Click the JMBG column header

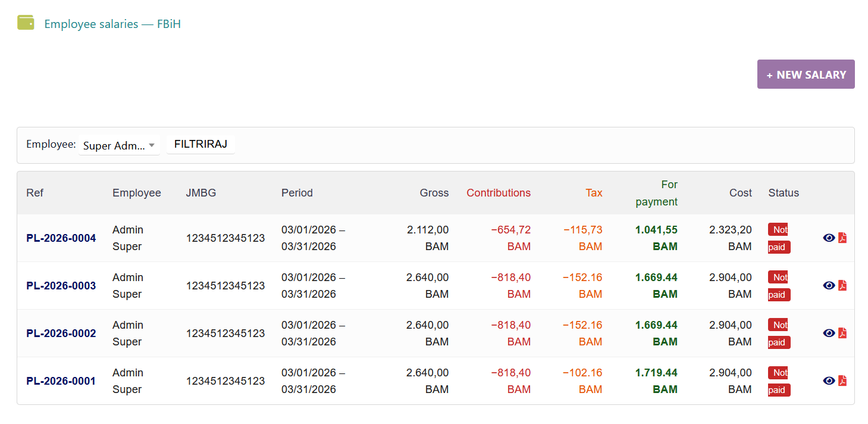pos(202,193)
